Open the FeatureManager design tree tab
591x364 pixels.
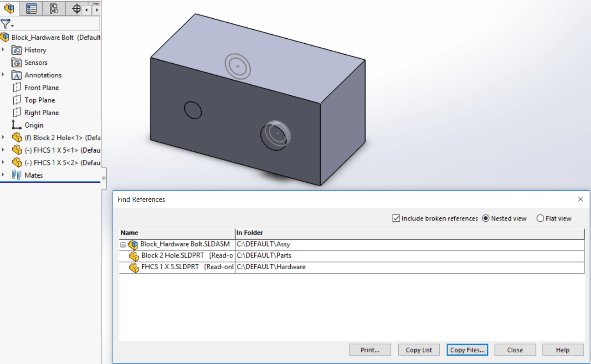pyautogui.click(x=9, y=8)
